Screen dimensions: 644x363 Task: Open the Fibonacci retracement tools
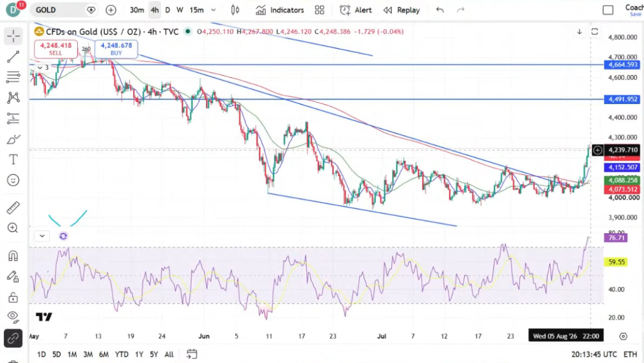tap(13, 77)
